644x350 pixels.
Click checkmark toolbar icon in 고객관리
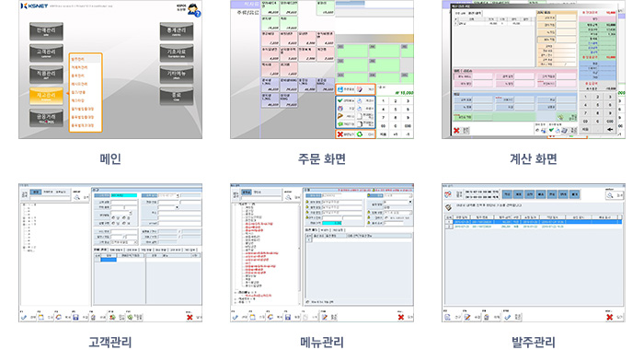[23, 317]
